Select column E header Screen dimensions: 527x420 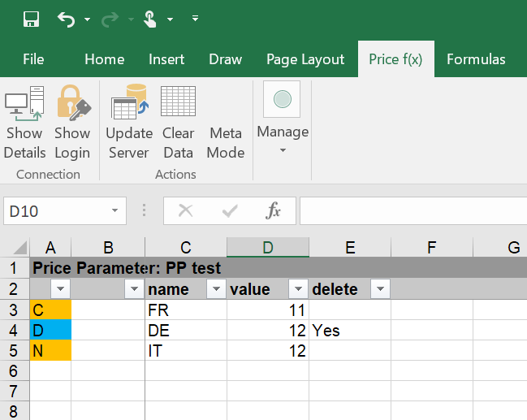point(350,248)
